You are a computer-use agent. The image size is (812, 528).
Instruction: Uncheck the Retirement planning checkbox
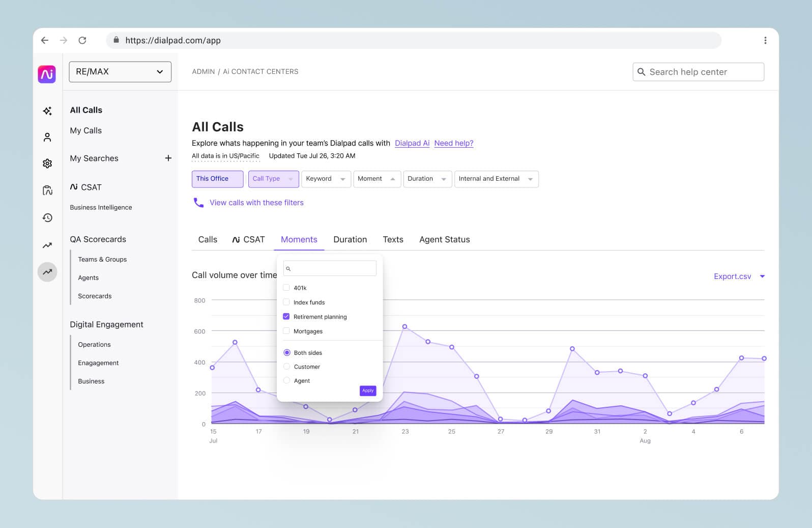click(286, 317)
